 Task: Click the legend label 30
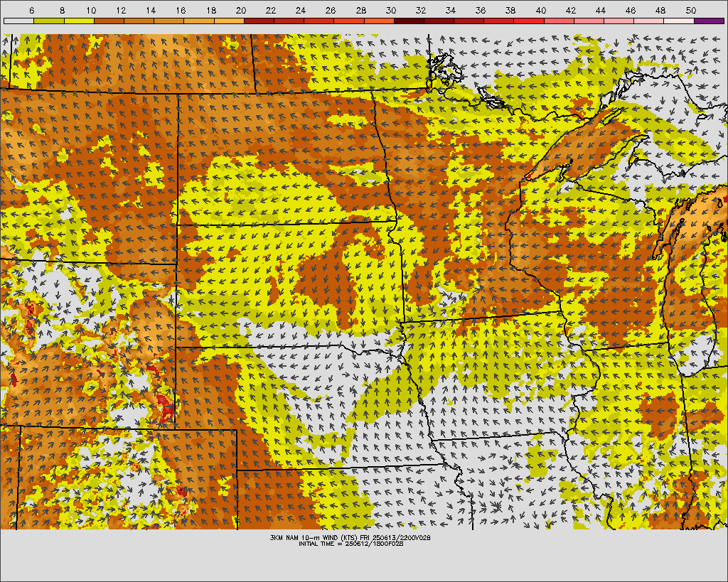pos(391,10)
